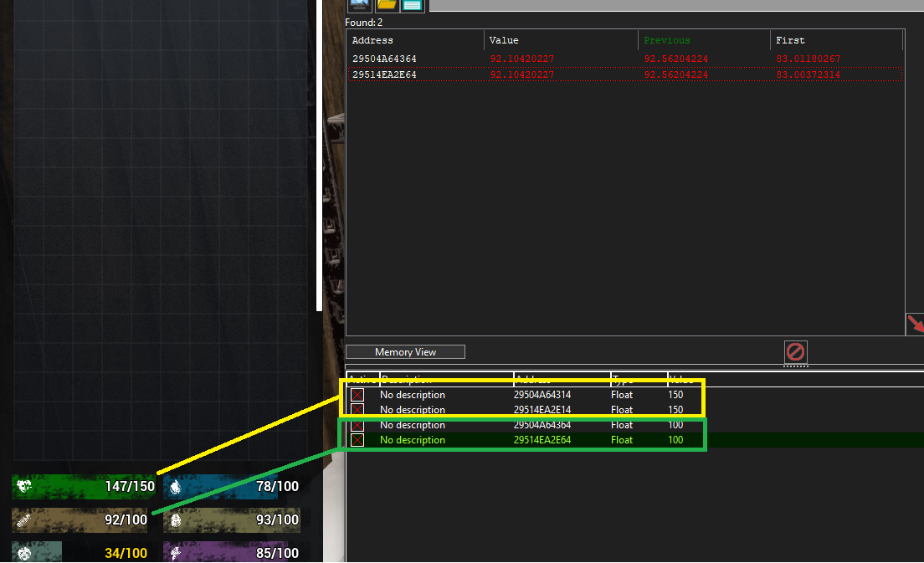The image size is (924, 563).
Task: Click the yellow open-folder toolbar icon
Action: pyautogui.click(x=387, y=5)
